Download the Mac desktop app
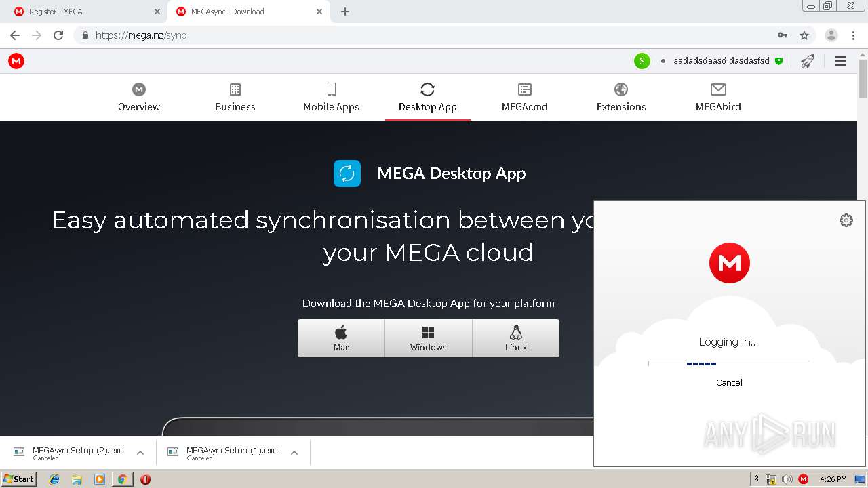This screenshot has height=488, width=868. tap(341, 338)
